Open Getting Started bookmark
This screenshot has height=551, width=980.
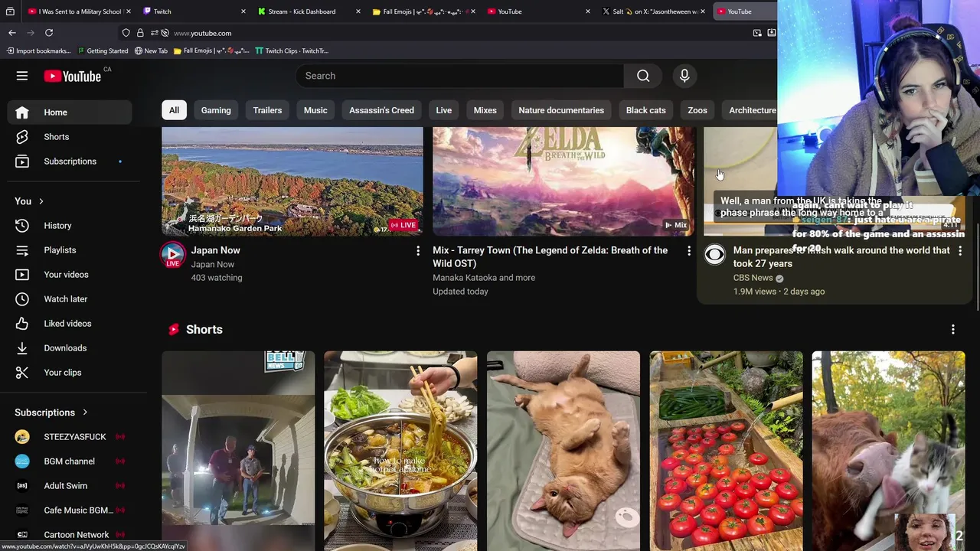[103, 51]
